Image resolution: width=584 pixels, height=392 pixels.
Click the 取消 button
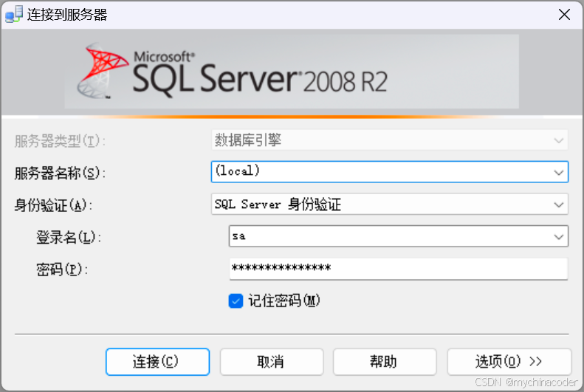click(272, 362)
